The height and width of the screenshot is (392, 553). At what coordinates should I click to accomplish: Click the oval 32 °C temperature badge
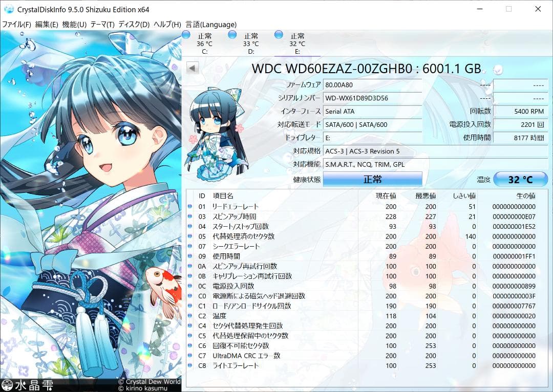click(x=520, y=179)
